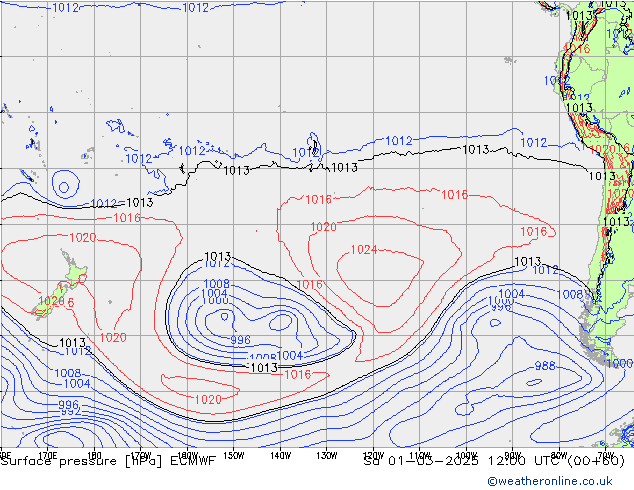The width and height of the screenshot is (634, 490).
Task: Click the 170W longitude label
Action: point(141,455)
